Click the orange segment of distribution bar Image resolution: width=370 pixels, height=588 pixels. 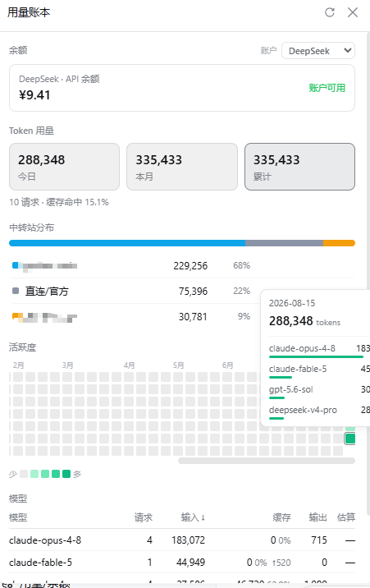tap(339, 243)
